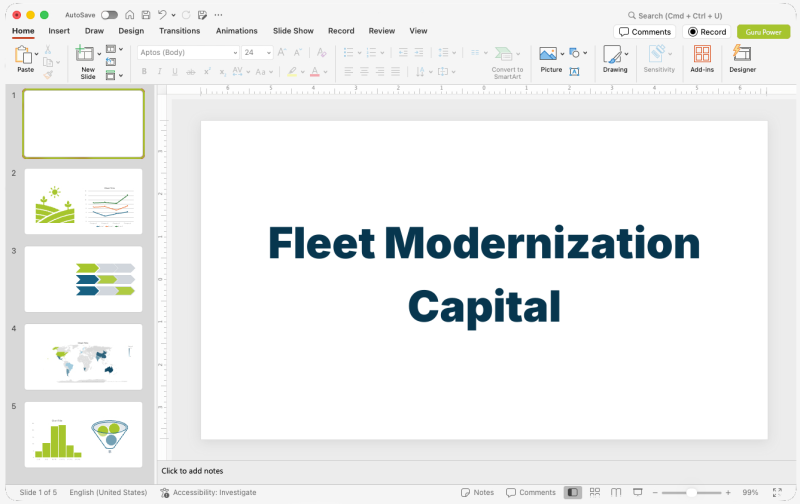Switch to Slide Sorter view icon
The height and width of the screenshot is (504, 800).
[x=595, y=492]
